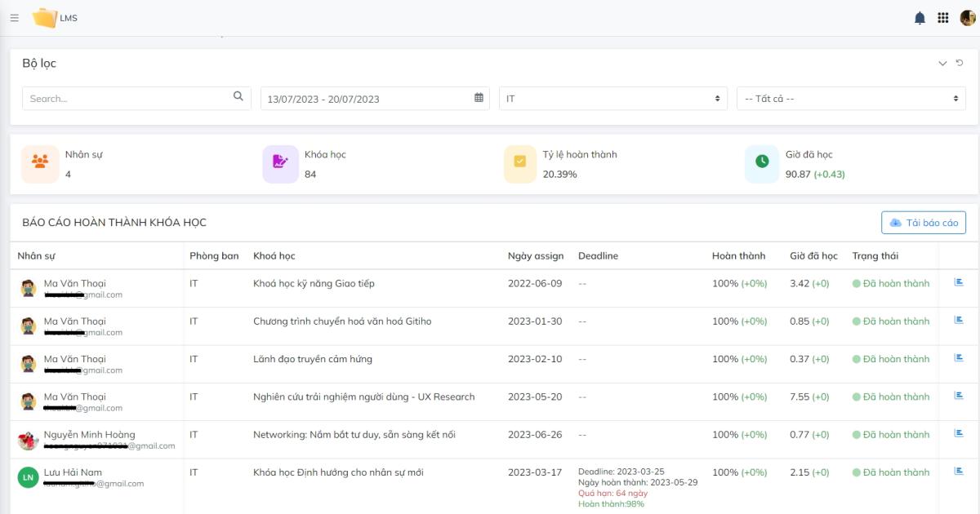
Task: Reset filters with the refresh icon
Action: 960,63
